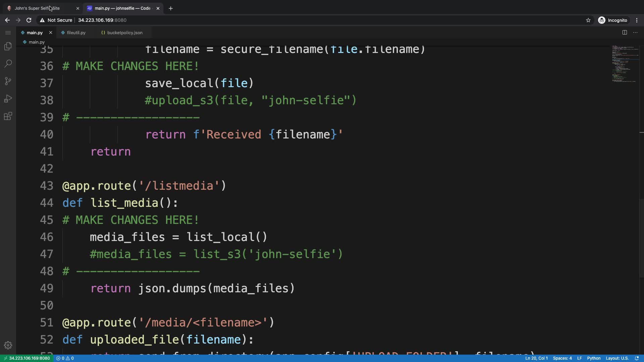Click the Manage gear icon
This screenshot has height=362, width=644.
point(8,345)
